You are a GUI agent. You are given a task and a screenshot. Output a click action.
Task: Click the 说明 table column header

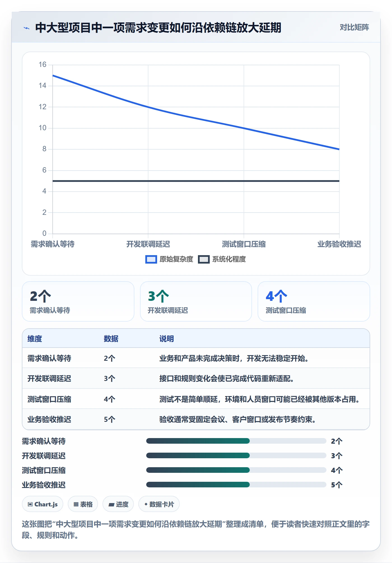tap(167, 339)
